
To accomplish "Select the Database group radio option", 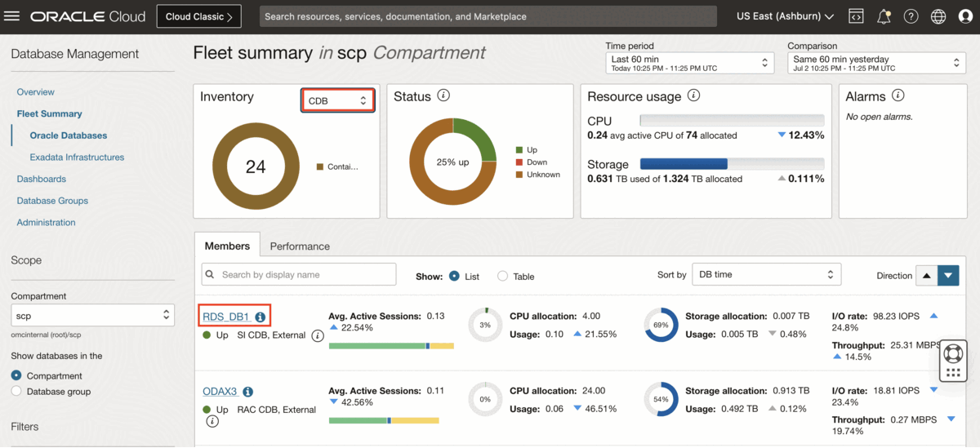I will coord(16,392).
